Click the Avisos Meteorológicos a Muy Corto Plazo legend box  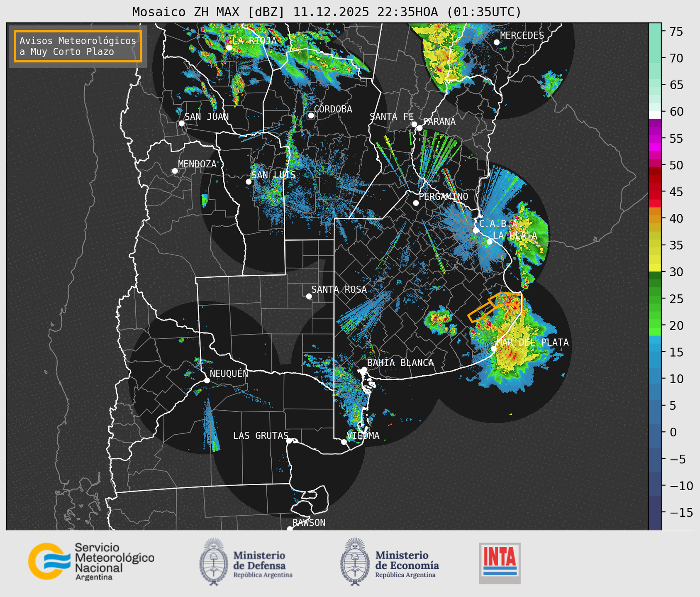(78, 46)
